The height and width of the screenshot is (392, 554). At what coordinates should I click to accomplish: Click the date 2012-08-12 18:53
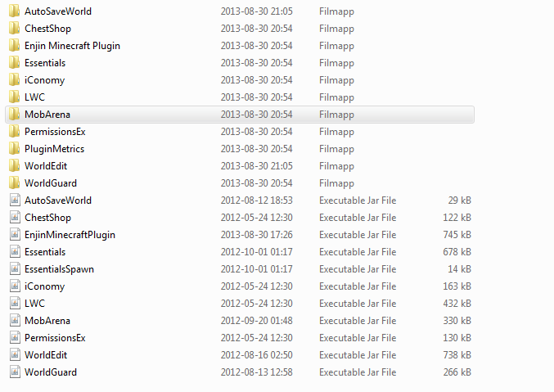click(x=256, y=201)
